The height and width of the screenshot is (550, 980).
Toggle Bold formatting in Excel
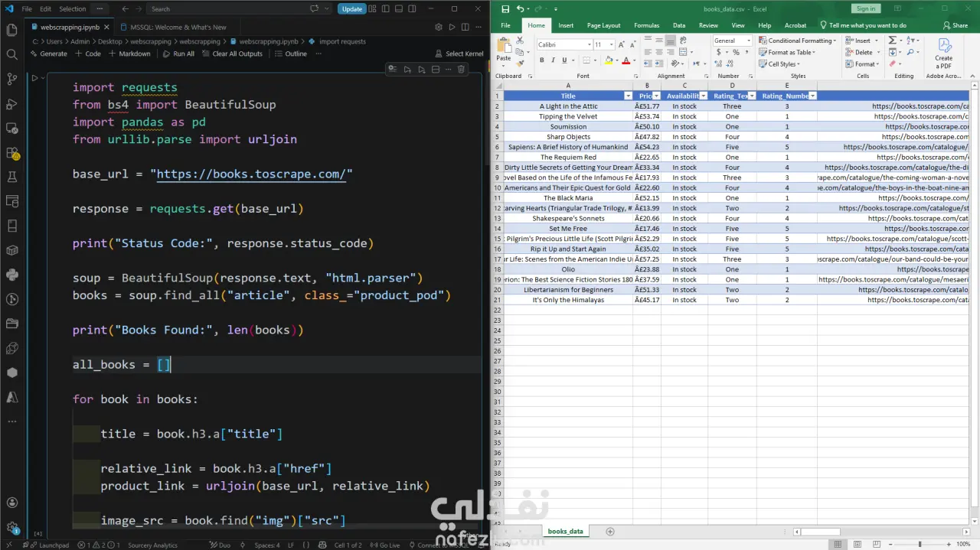(x=542, y=60)
